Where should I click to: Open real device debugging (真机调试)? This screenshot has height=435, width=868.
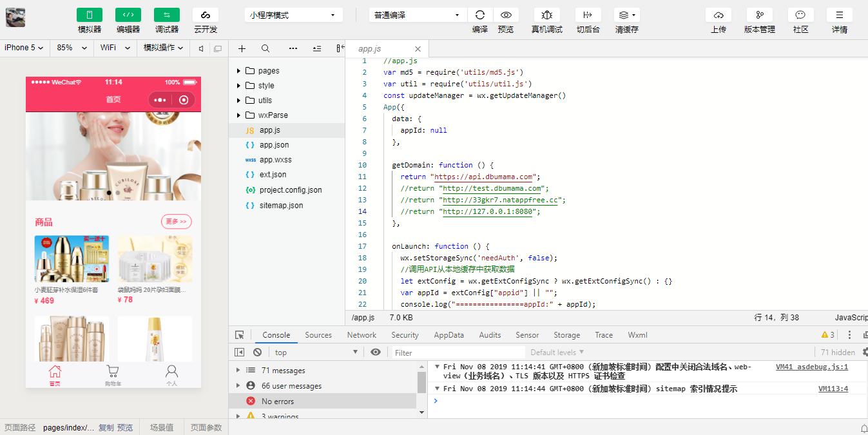pyautogui.click(x=546, y=15)
